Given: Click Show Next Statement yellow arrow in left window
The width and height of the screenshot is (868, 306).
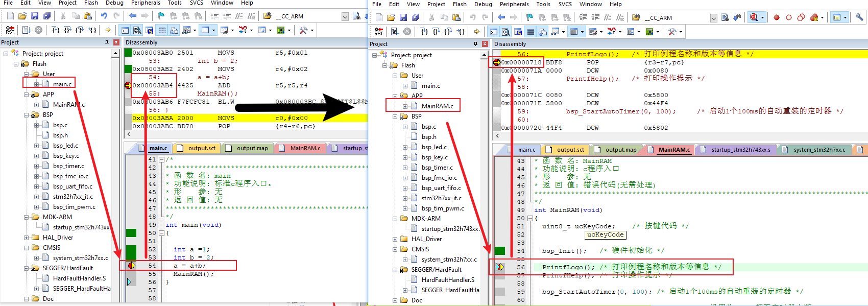Looking at the screenshot, I should tap(108, 30).
